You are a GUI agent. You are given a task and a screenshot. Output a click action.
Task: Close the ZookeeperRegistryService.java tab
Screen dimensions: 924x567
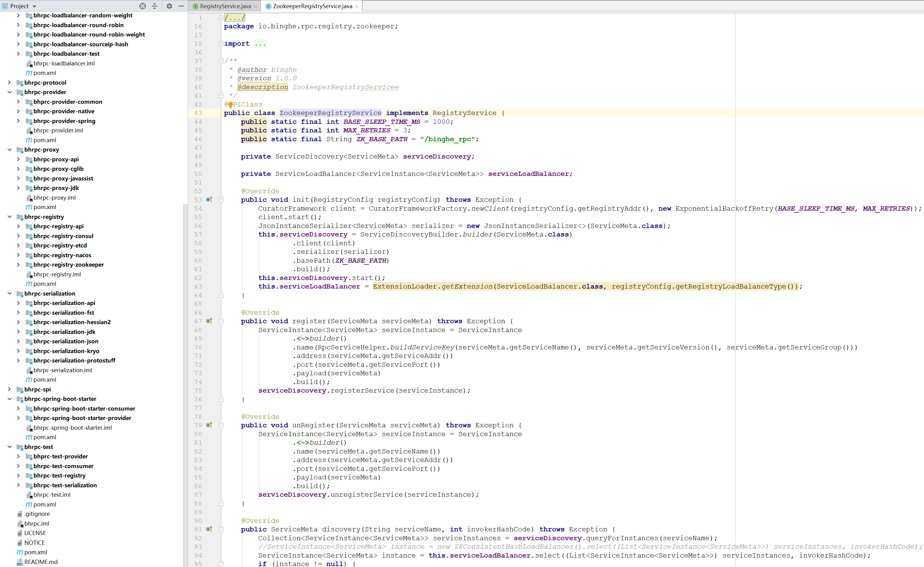coord(357,6)
